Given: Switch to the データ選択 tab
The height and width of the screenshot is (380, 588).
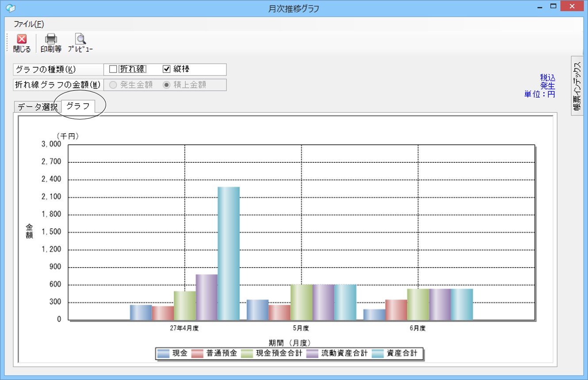Looking at the screenshot, I should [37, 107].
